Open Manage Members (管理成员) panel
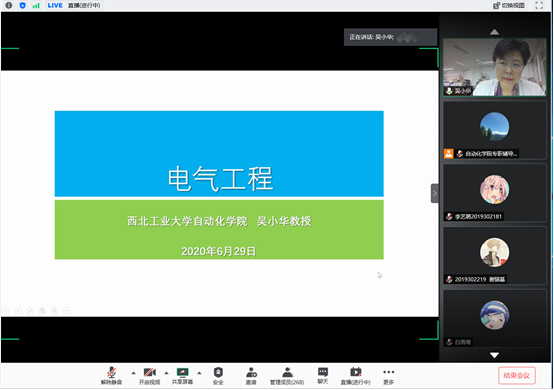Image resolution: width=554 pixels, height=390 pixels. [287, 376]
